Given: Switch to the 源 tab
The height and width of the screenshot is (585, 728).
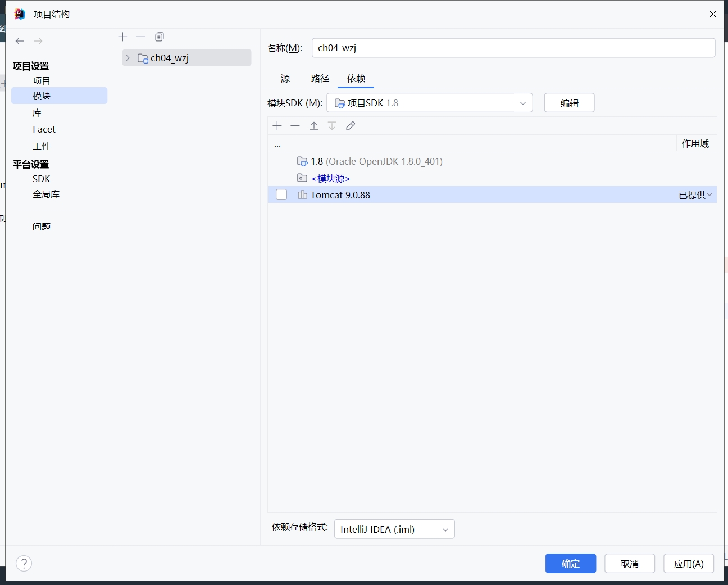Looking at the screenshot, I should 285,79.
